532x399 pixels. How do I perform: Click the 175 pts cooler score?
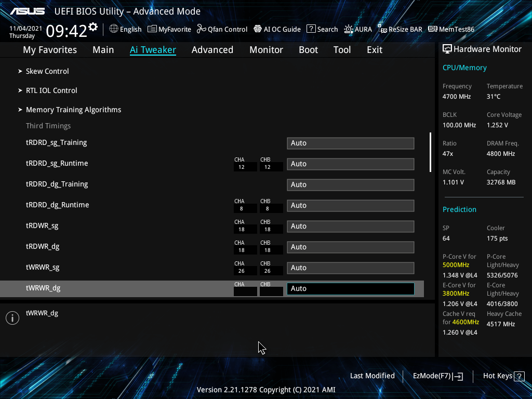(x=497, y=238)
